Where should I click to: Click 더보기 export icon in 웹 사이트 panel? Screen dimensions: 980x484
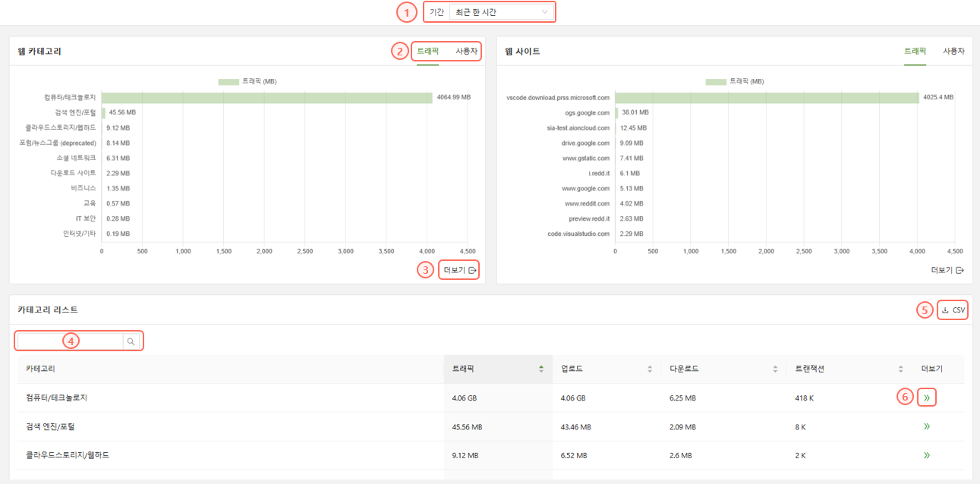point(960,270)
